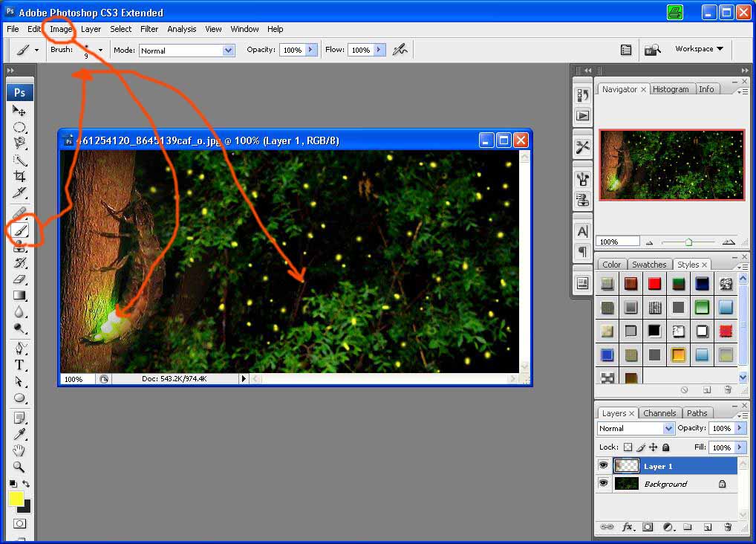Click the Move tool
Viewport: 756px width, 544px height.
[20, 111]
